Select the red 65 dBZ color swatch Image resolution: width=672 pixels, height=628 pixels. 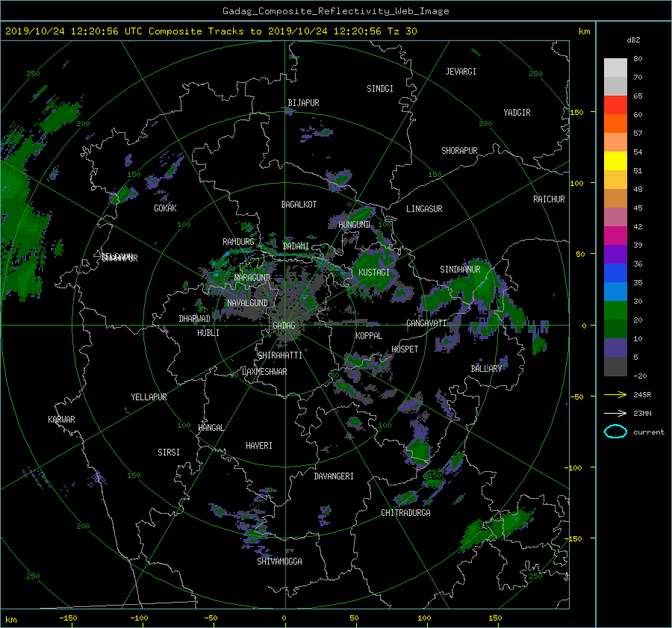coord(615,105)
